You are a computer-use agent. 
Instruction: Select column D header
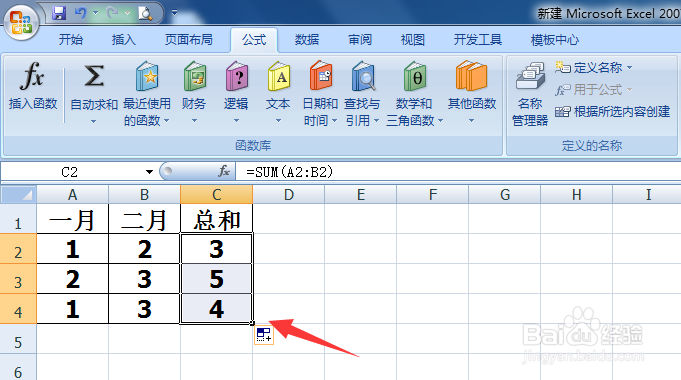(289, 195)
